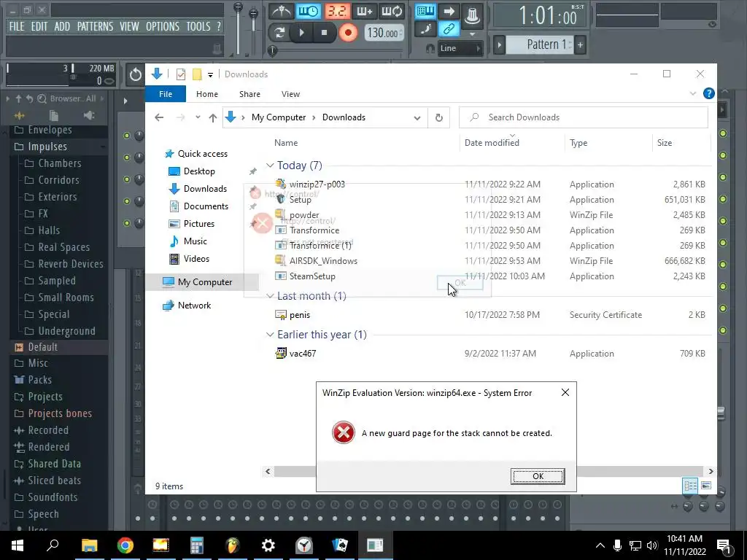Open the TOOLS menu in FL Studio
Image resolution: width=747 pixels, height=560 pixels.
tap(198, 26)
